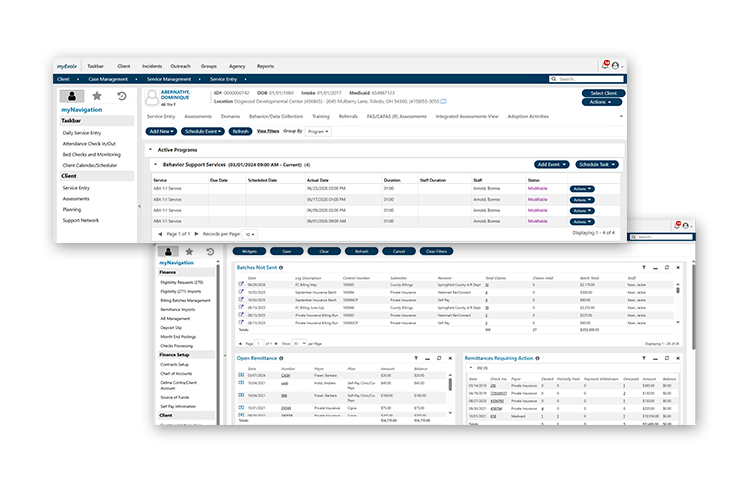
Task: Click Clear Filters button
Action: [x=436, y=251]
